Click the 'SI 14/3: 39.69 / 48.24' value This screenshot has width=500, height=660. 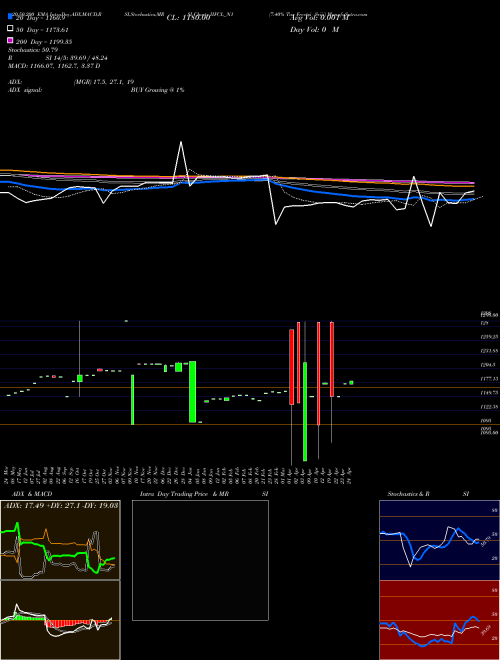(x=77, y=58)
